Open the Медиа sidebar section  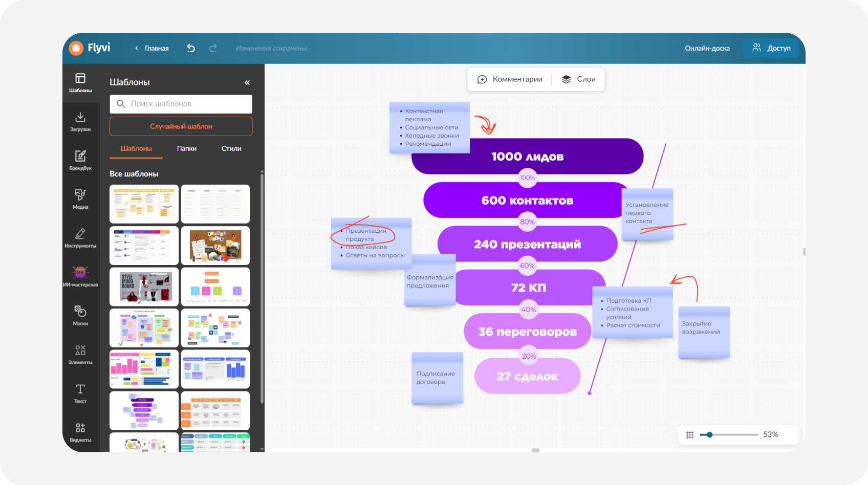(80, 200)
